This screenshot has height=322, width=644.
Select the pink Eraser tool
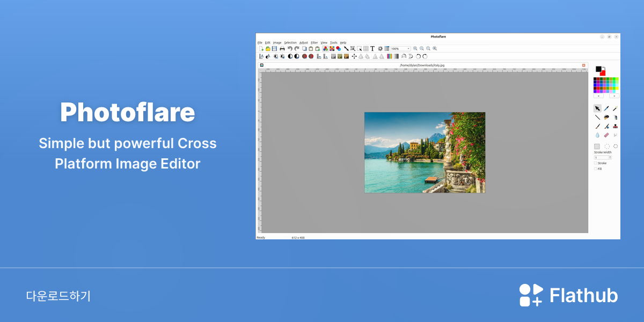(606, 135)
